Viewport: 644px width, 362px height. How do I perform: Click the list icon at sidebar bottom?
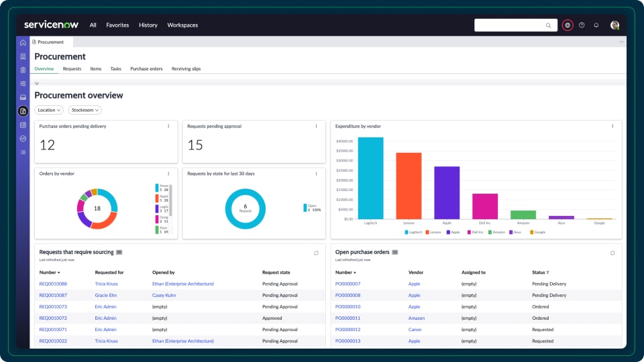[x=23, y=152]
